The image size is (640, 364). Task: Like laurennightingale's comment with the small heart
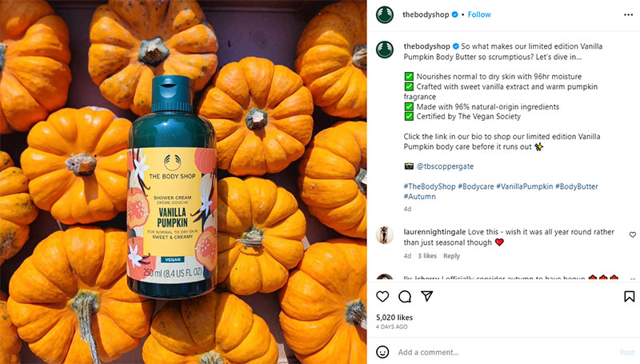632,234
